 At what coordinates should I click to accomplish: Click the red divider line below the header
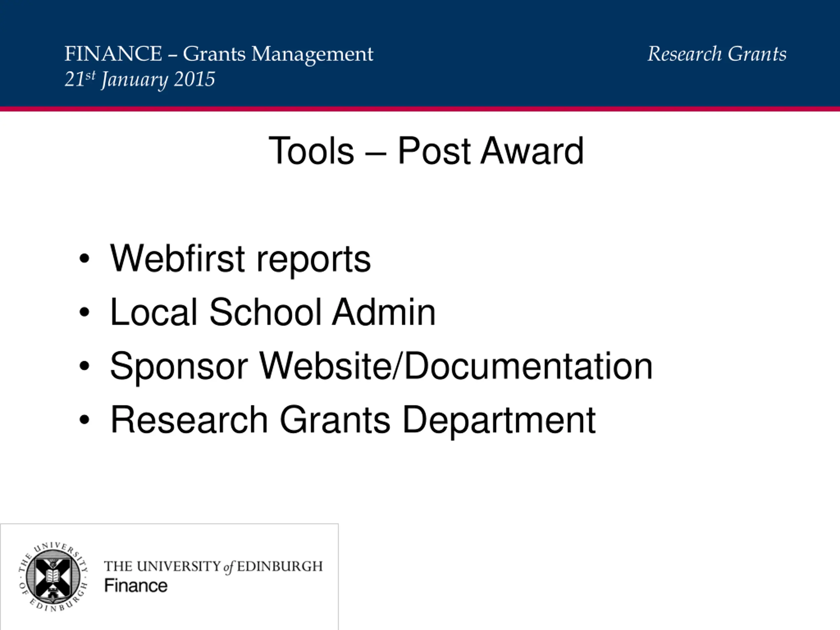point(420,109)
